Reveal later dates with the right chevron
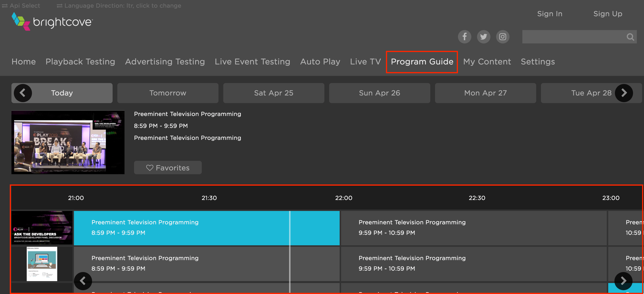Image resolution: width=644 pixels, height=294 pixels. 624,93
